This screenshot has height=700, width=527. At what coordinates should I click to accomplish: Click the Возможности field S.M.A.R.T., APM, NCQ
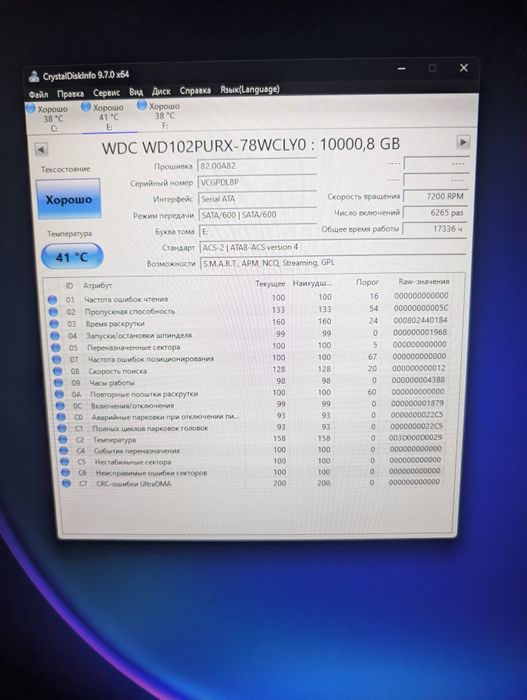point(333,263)
